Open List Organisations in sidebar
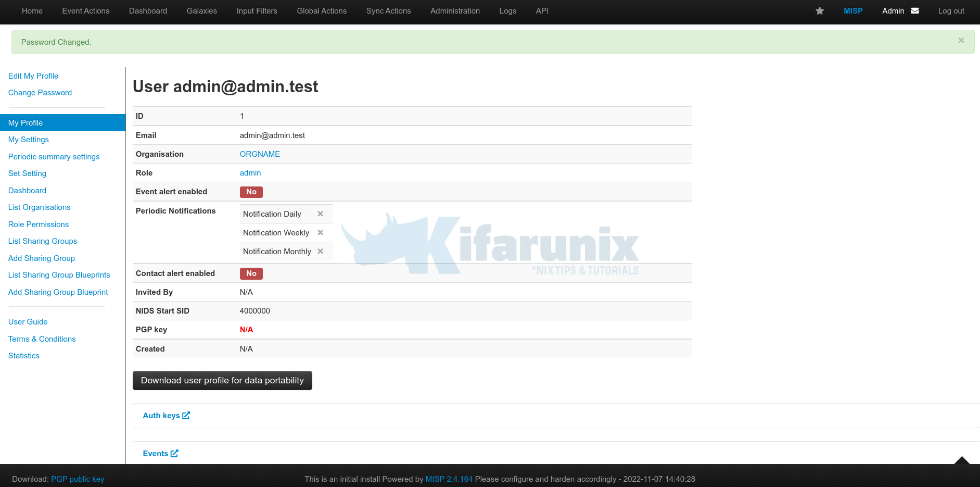Image resolution: width=980 pixels, height=487 pixels. point(40,207)
